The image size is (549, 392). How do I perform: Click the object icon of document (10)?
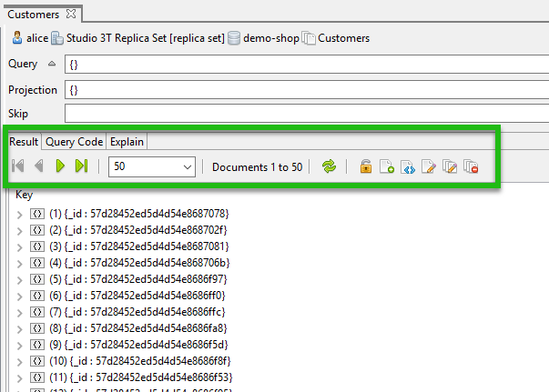[37, 361]
